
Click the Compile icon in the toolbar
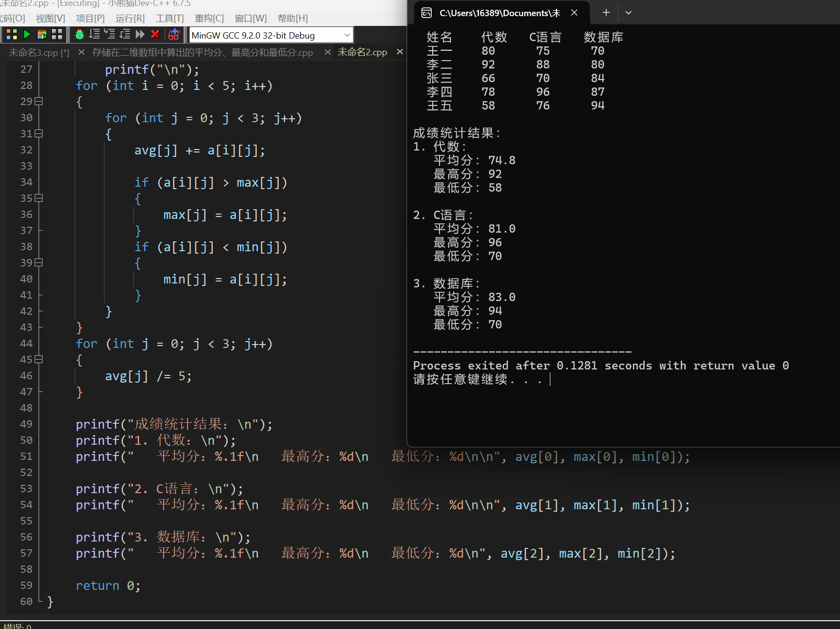(x=12, y=35)
